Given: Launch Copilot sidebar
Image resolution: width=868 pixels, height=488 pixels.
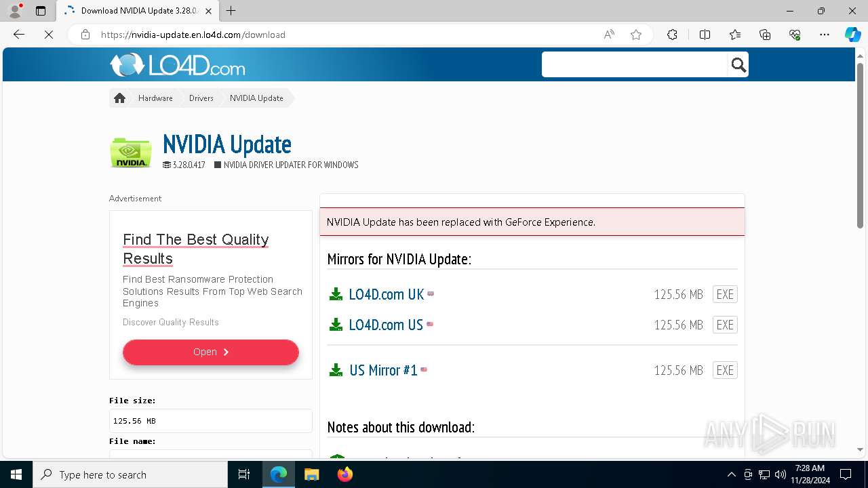Looking at the screenshot, I should [852, 35].
